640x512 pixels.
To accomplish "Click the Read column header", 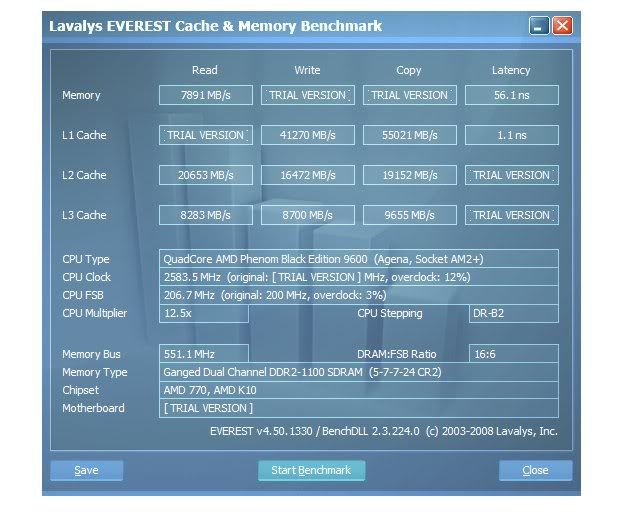I will click(205, 70).
